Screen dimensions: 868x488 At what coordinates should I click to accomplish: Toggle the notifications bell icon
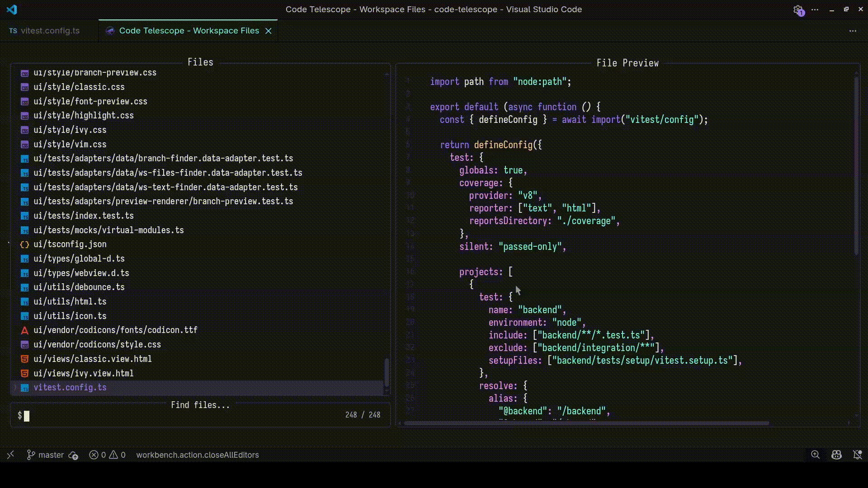857,455
